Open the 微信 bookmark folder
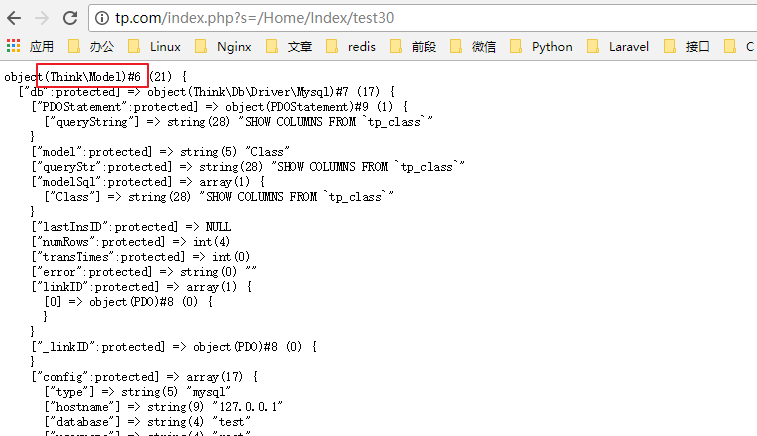757x436 pixels. (x=473, y=46)
